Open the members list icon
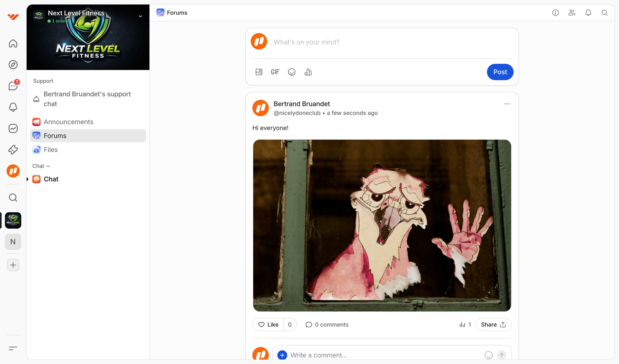 572,13
